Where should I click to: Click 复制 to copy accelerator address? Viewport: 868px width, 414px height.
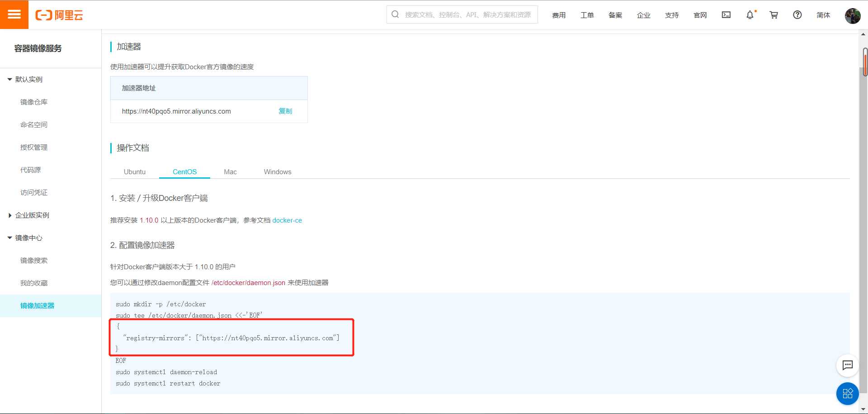(x=285, y=111)
